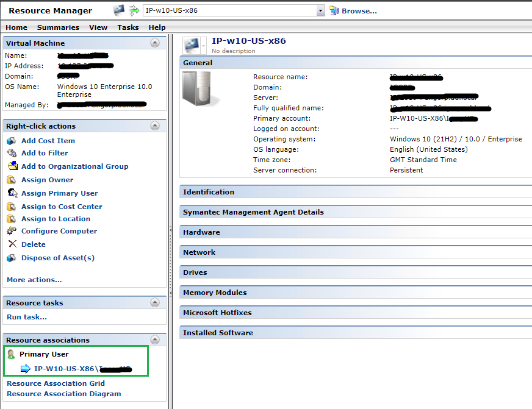Screen dimensions: 532x409
Task: Click the green arrow go icon
Action: [134, 10]
